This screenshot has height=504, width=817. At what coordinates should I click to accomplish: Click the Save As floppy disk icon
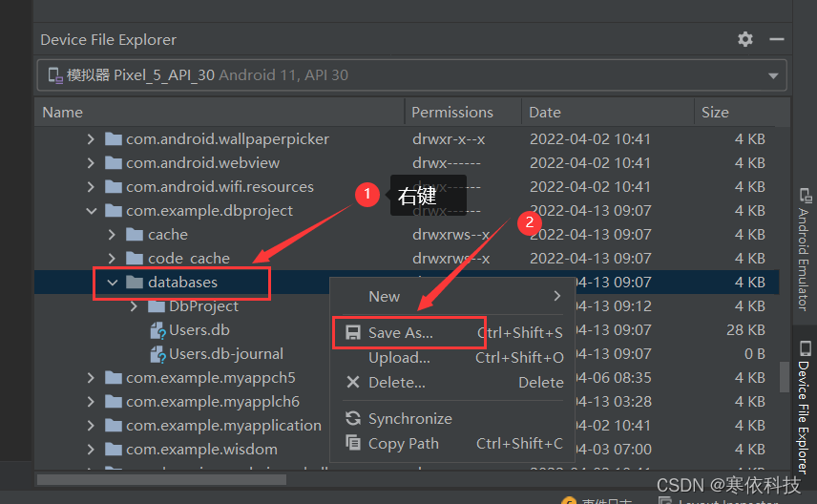tap(353, 332)
